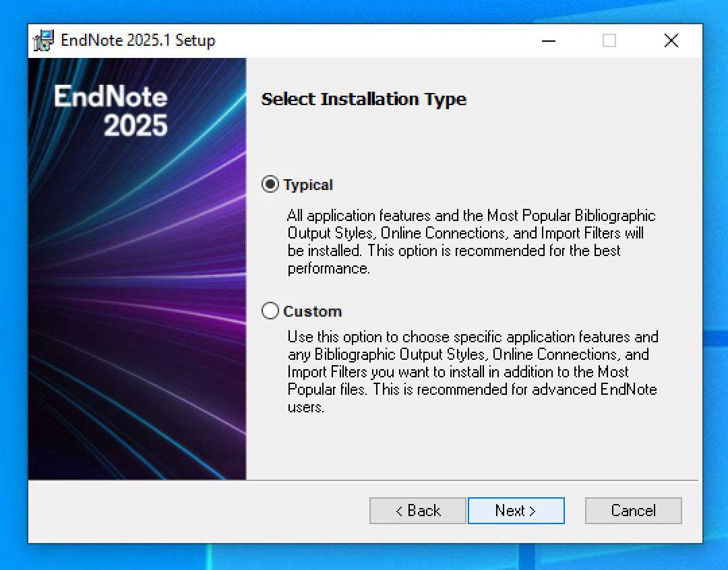Image resolution: width=728 pixels, height=570 pixels.
Task: Click the installer icon in the title bar
Action: click(44, 40)
